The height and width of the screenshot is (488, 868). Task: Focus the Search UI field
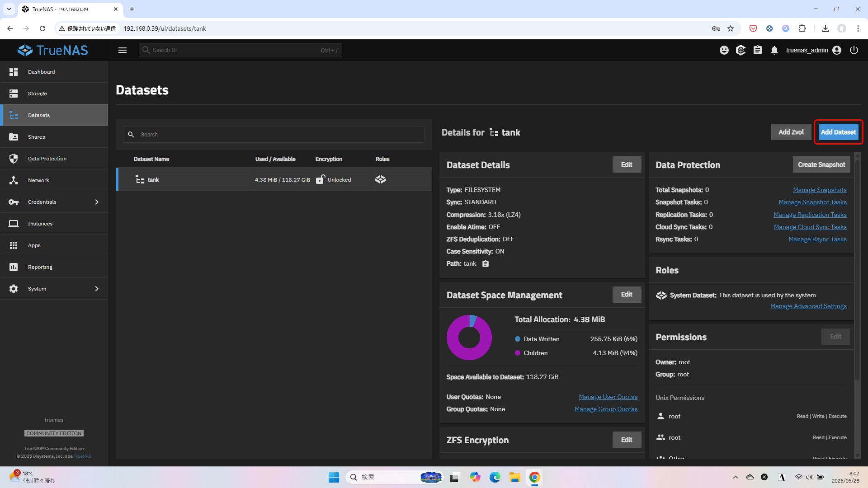(240, 50)
